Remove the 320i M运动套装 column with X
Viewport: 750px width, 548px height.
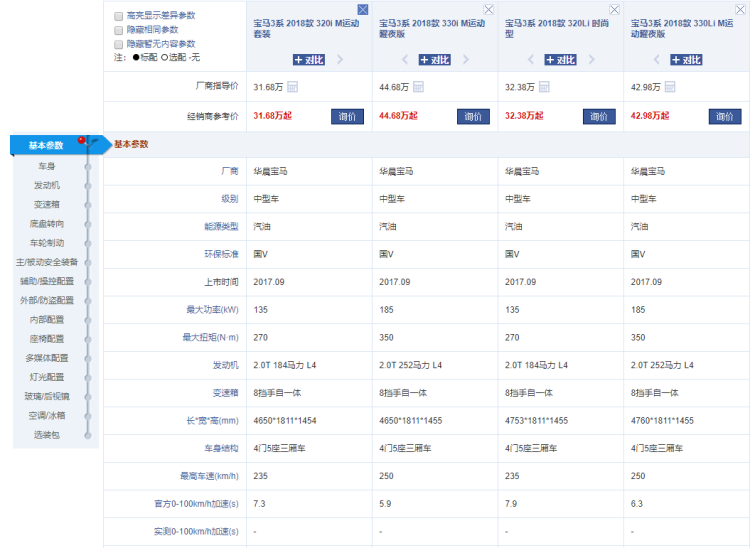[x=363, y=10]
